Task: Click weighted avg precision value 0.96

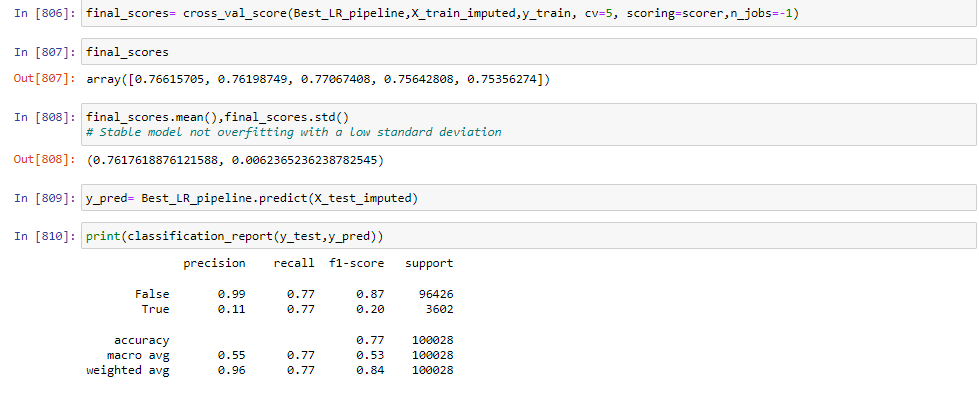Action: click(x=232, y=370)
